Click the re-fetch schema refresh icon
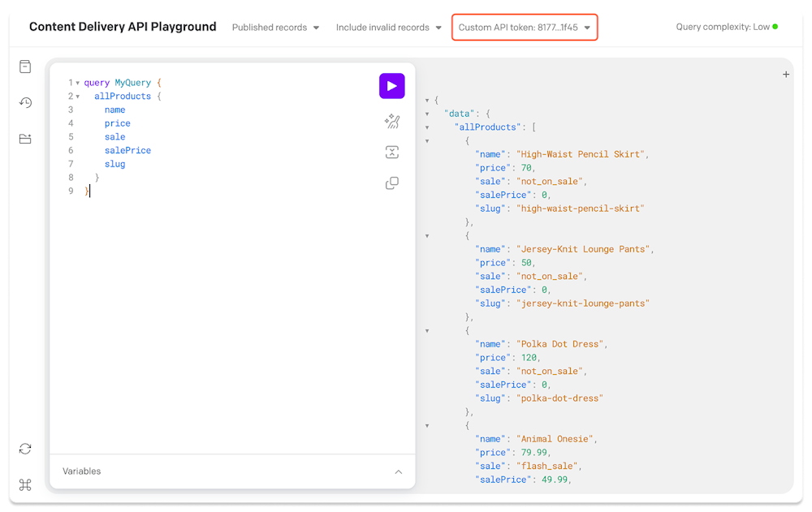Screen dimensions: 812x512 (x=25, y=449)
